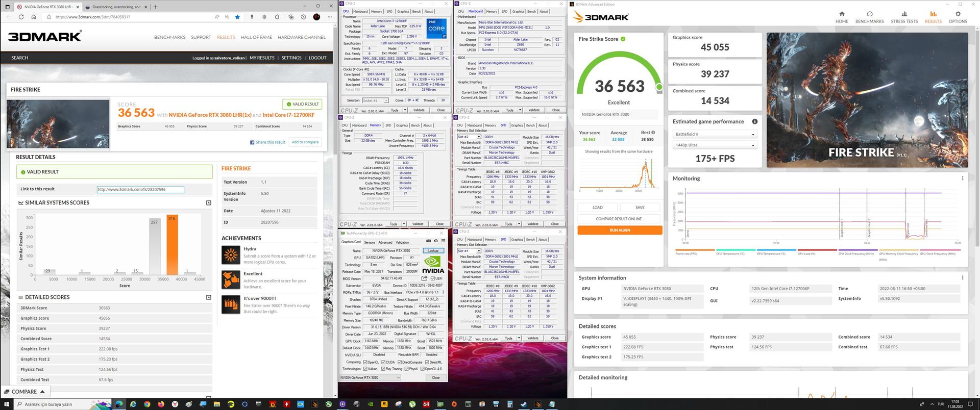
Task: Open Socket #1 selection dropdown in CPU-Z
Action: tap(375, 100)
